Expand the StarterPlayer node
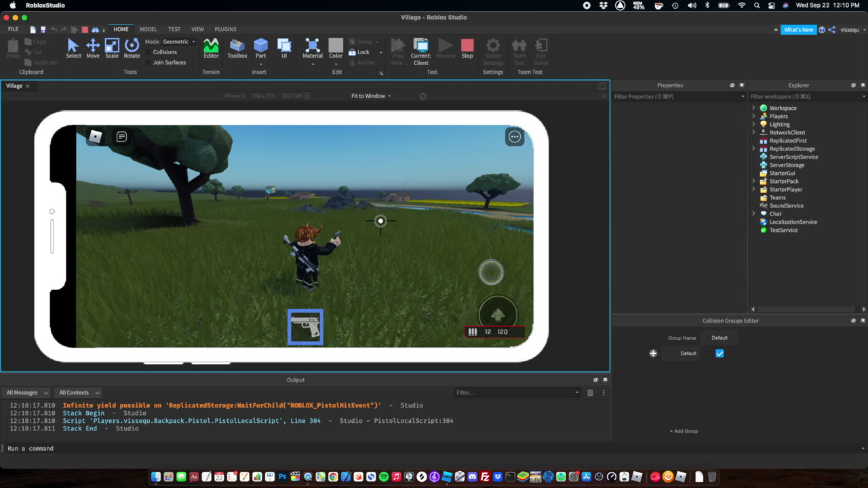Image resolution: width=868 pixels, height=488 pixels. (x=753, y=190)
